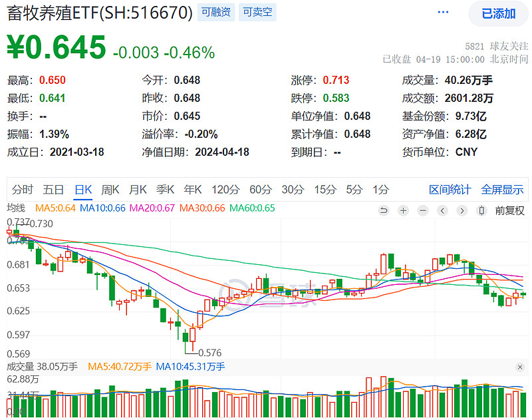The image size is (532, 420).
Task: Open 全屏显示 full screen view
Action: tap(501, 189)
